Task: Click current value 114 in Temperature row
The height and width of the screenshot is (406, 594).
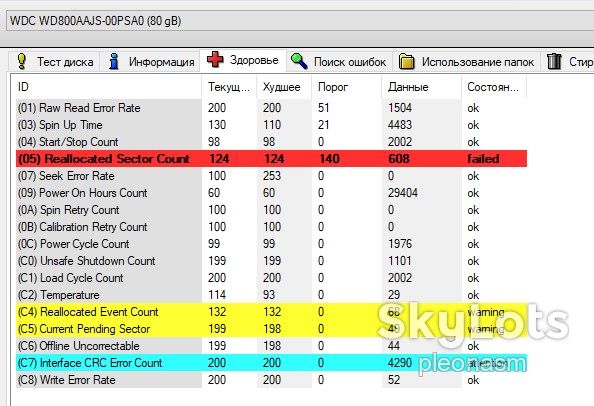Action: 217,295
